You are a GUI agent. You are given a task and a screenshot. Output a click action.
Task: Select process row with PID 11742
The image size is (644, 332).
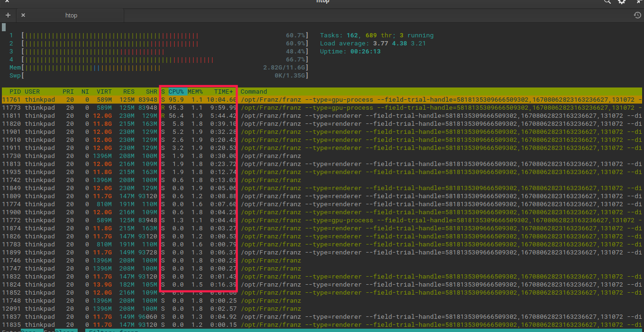[322, 180]
